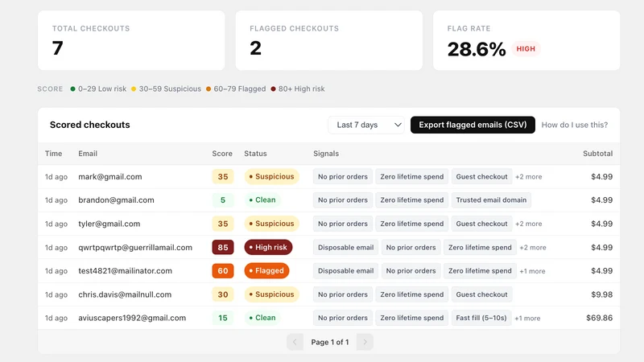Expand +2 more signals for mark@gmail.com
The width and height of the screenshot is (644, 362).
click(x=529, y=177)
